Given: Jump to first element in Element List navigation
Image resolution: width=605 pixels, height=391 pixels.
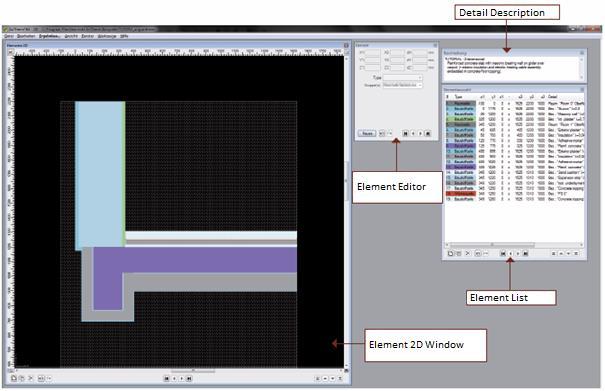Looking at the screenshot, I should coord(503,254).
